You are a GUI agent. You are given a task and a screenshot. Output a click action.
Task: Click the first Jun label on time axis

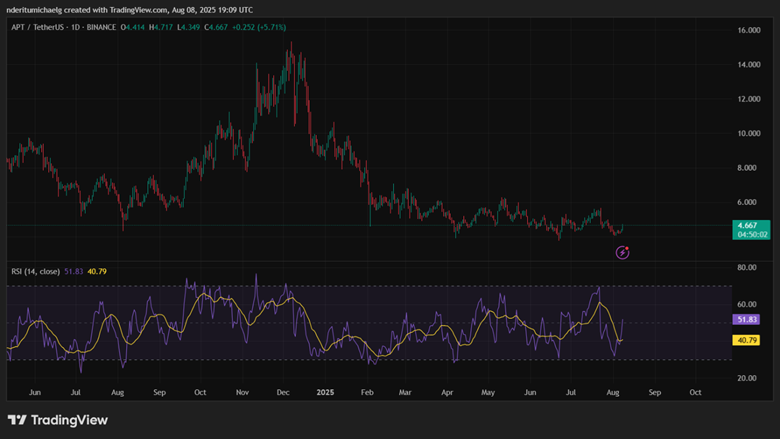(36, 393)
